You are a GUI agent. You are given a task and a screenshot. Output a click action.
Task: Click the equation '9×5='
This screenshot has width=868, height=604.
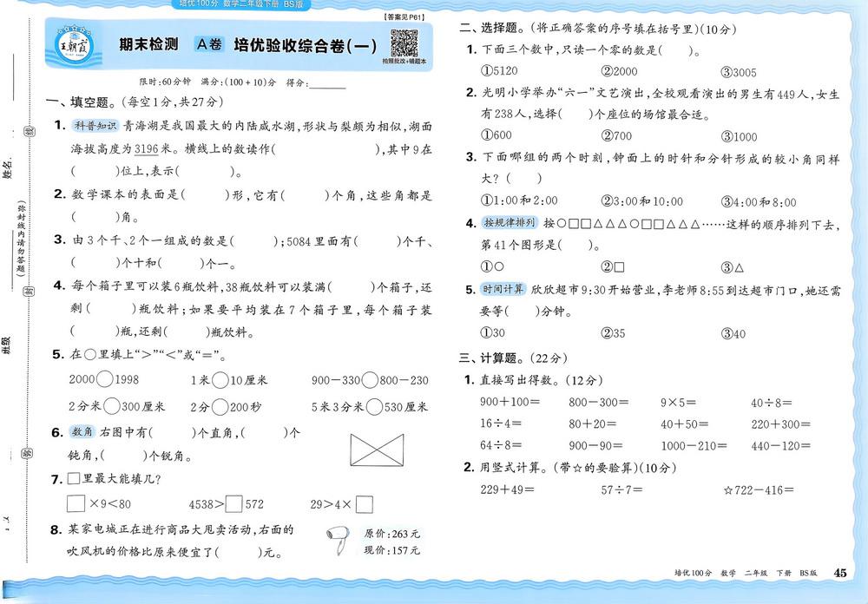pyautogui.click(x=678, y=403)
